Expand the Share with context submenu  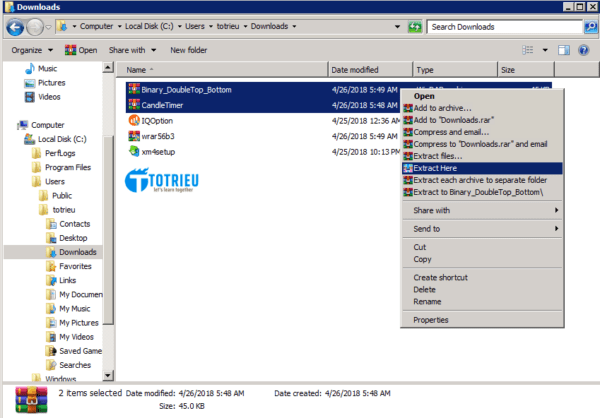[x=482, y=210]
